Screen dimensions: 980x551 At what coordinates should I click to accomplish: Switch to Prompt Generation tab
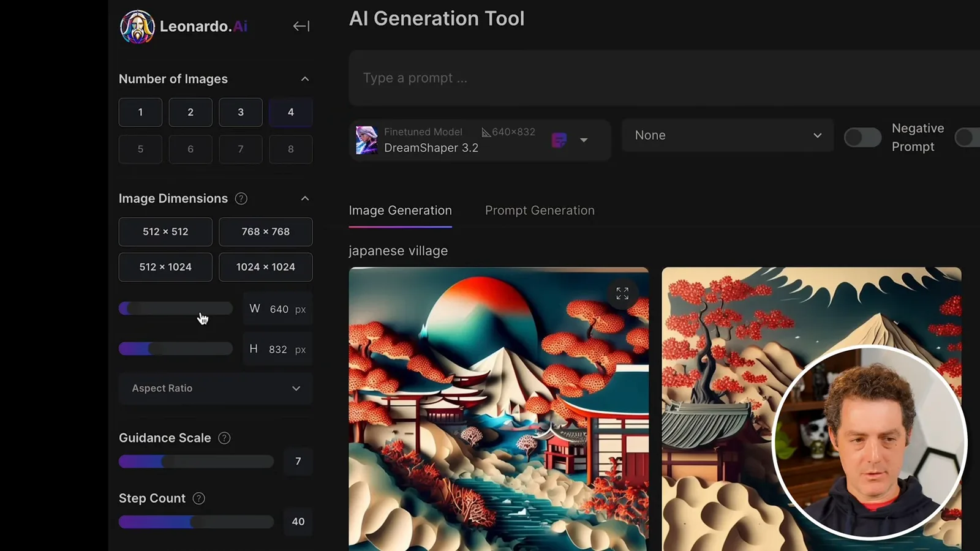pos(540,211)
